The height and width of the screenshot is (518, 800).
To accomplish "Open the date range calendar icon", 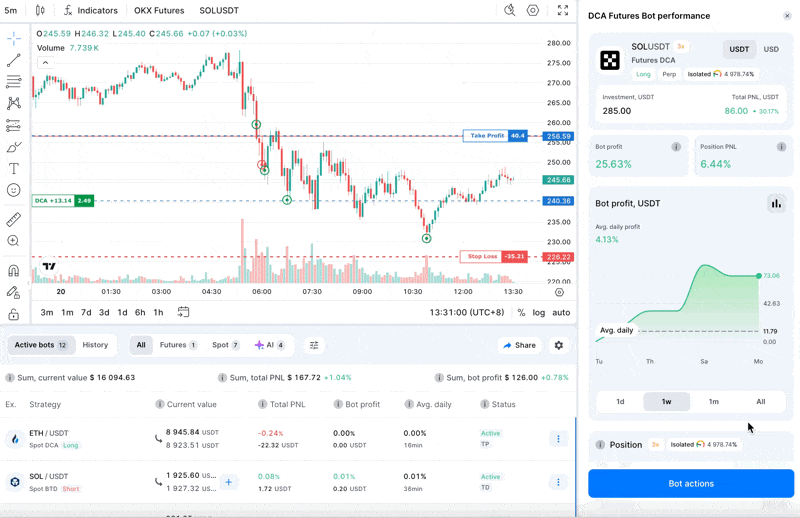I will tap(183, 312).
